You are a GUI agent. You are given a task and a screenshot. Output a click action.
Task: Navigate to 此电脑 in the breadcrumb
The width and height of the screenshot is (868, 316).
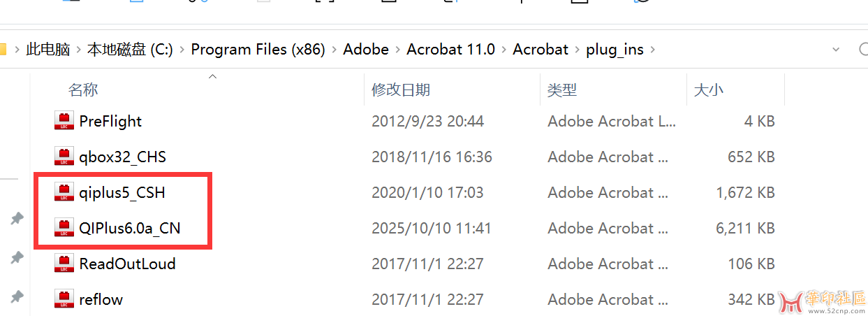pos(48,50)
